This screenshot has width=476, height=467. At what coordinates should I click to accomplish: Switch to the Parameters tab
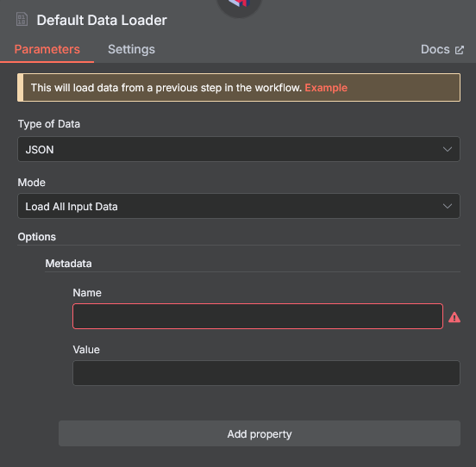pyautogui.click(x=47, y=49)
